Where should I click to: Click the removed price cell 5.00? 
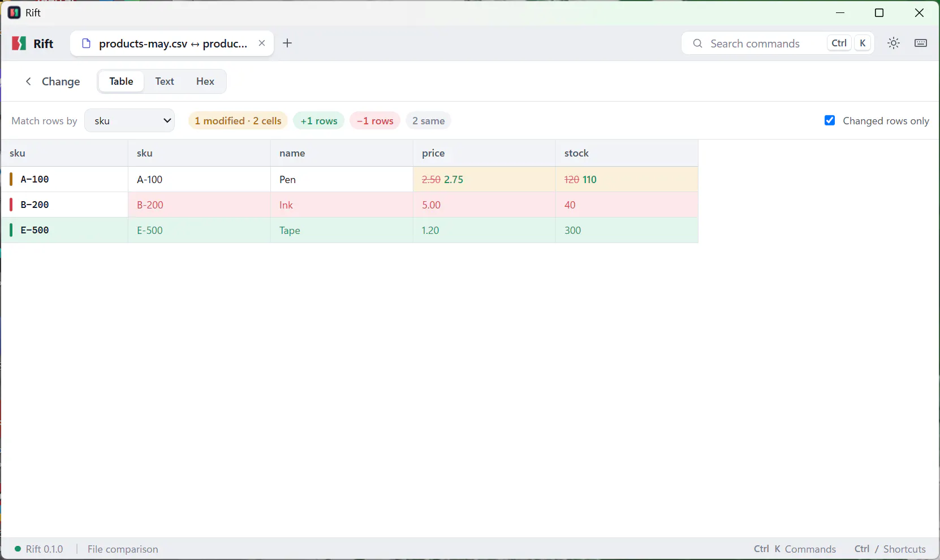pyautogui.click(x=484, y=205)
